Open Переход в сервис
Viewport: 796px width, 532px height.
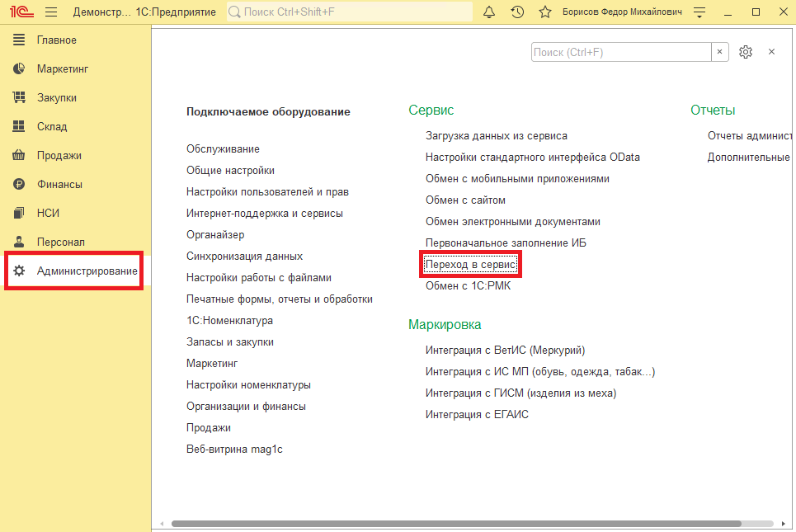coord(471,265)
